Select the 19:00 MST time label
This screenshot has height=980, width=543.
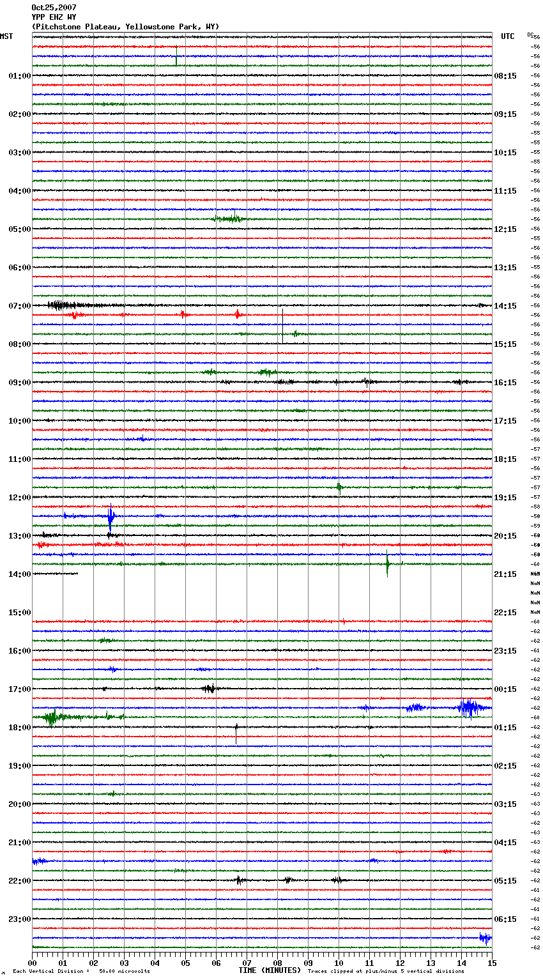tap(20, 766)
